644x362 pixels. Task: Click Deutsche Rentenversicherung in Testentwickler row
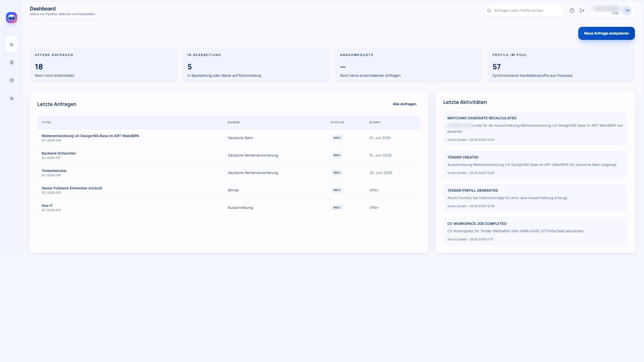(253, 173)
